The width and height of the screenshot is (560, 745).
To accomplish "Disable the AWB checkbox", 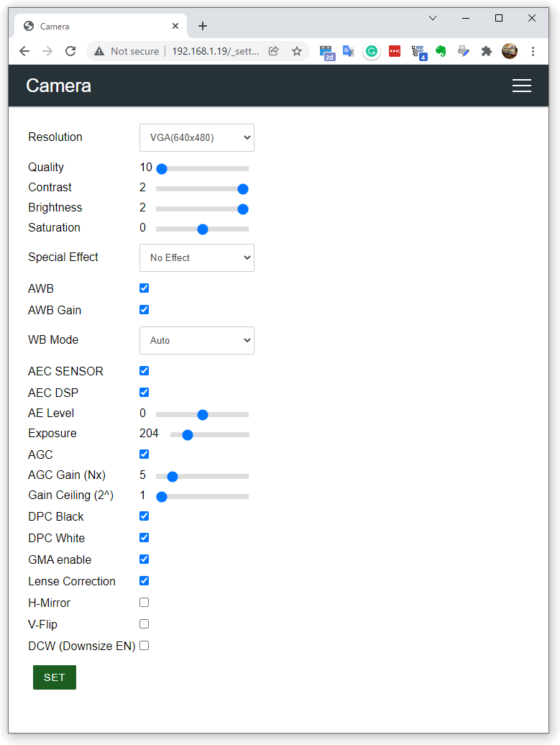I will coord(144,288).
